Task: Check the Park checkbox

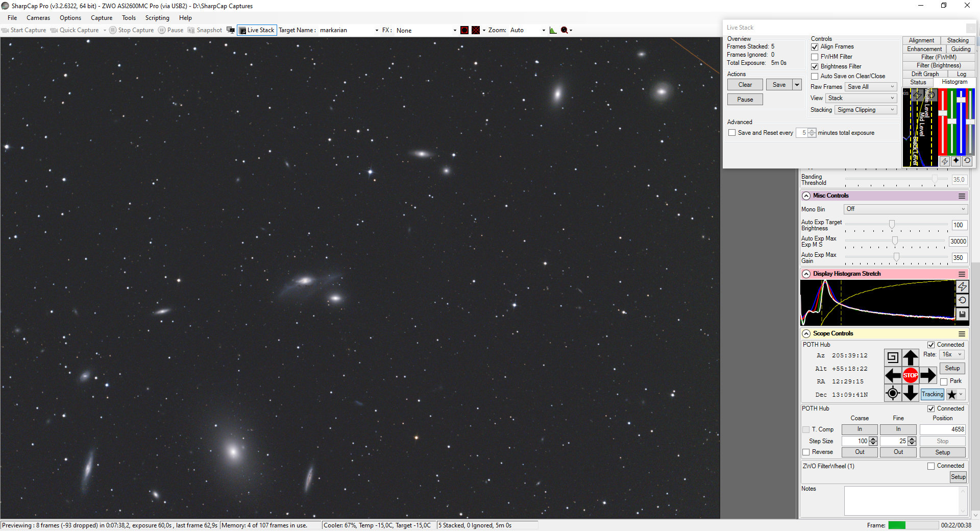Action: pos(944,381)
